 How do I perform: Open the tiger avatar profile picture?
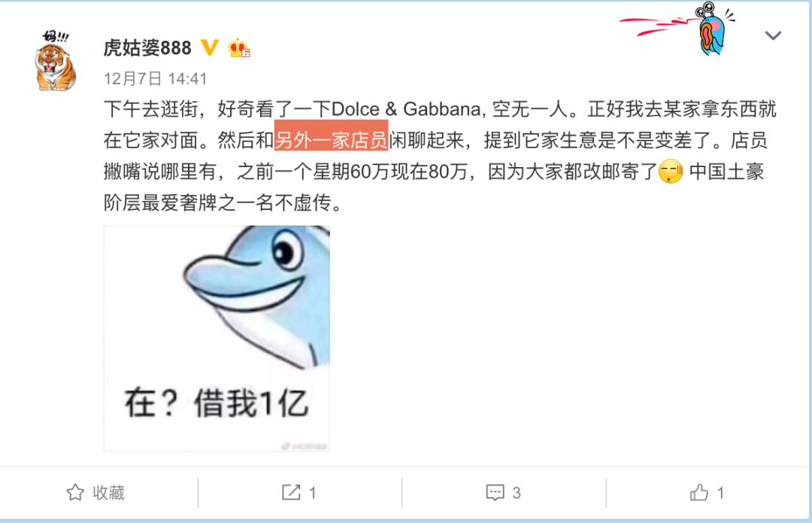tap(56, 61)
